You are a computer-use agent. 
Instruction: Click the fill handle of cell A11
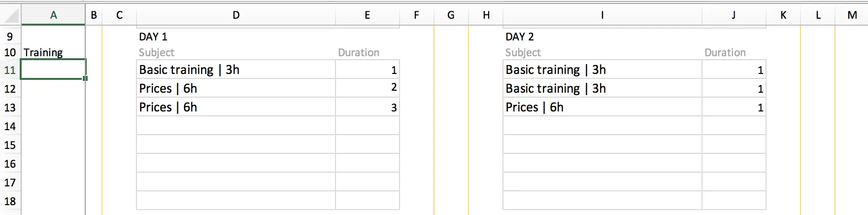86,78
